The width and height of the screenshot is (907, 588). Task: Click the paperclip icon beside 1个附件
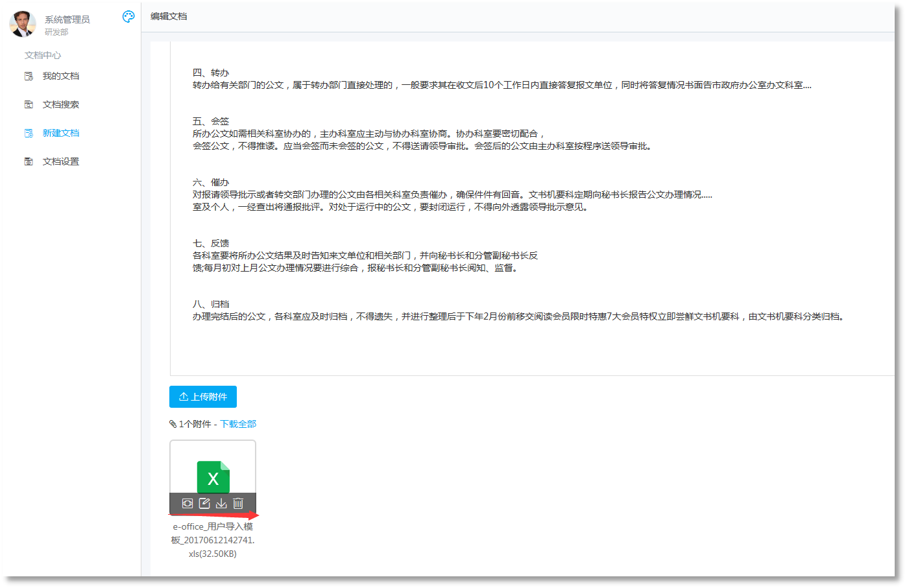click(173, 424)
